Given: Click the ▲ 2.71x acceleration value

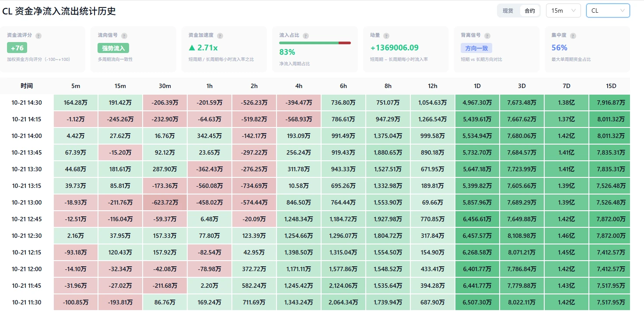Looking at the screenshot, I should click(203, 48).
